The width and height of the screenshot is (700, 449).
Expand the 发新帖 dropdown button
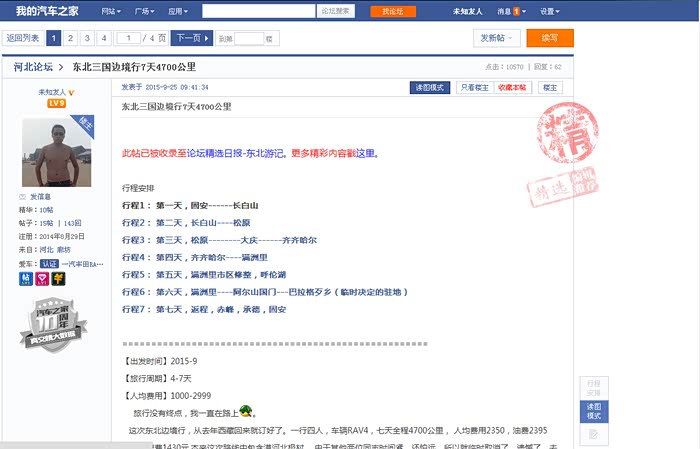(x=496, y=38)
